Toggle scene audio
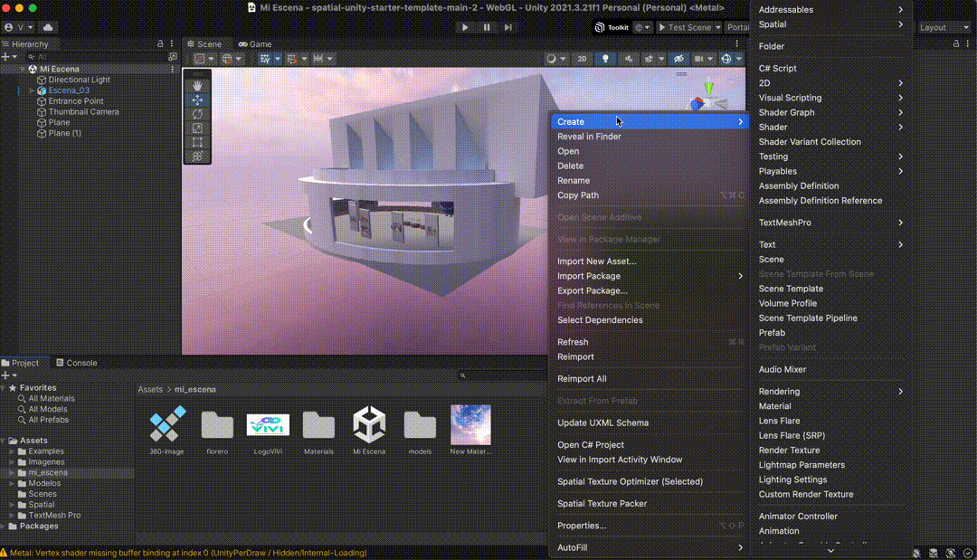 point(628,59)
